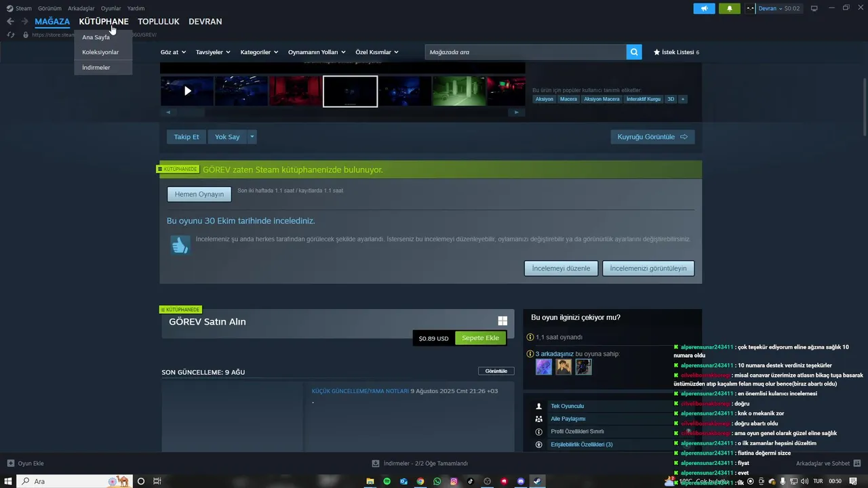Screen dimensions: 868x488
Task: Play the trailer video thumbnail
Action: click(x=187, y=91)
